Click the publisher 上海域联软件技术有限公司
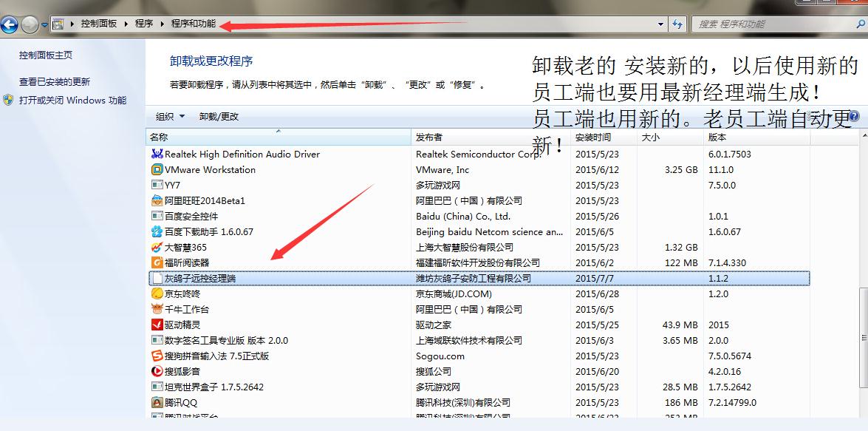 tap(469, 340)
